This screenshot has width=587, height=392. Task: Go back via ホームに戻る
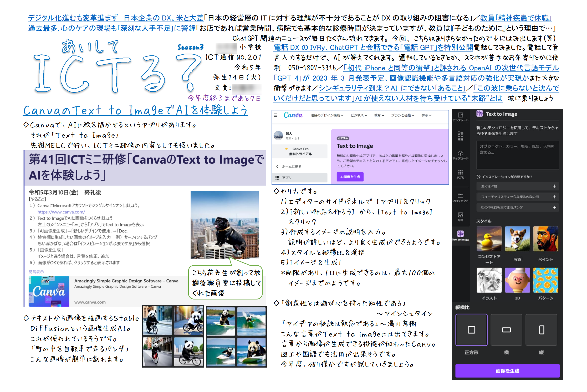pyautogui.click(x=292, y=167)
